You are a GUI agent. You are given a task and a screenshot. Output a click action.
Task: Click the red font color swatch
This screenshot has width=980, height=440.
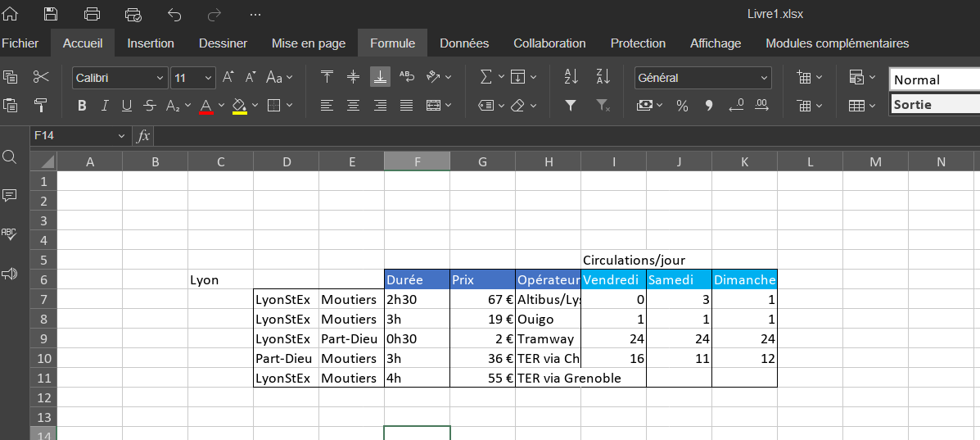pos(206,106)
